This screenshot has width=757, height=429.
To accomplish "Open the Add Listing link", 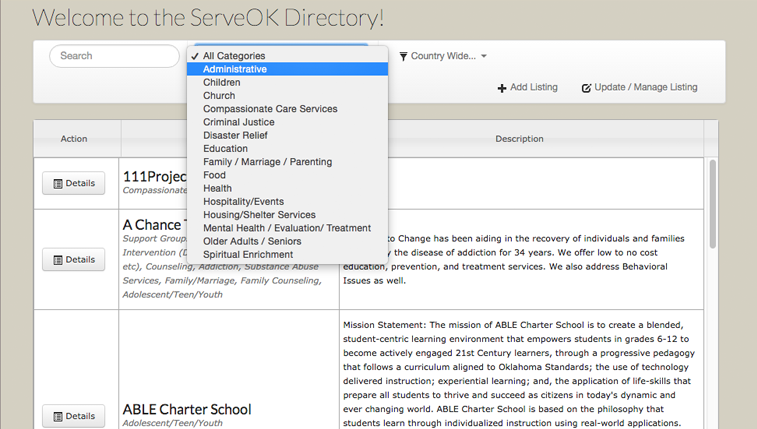I will pyautogui.click(x=528, y=87).
